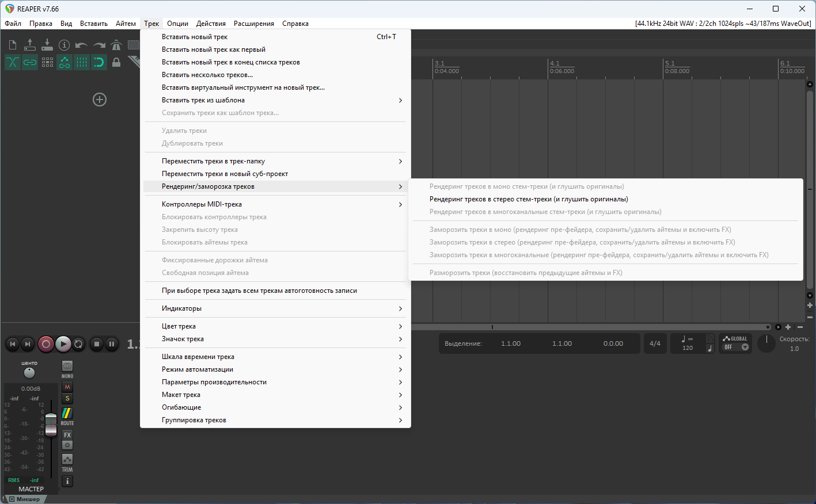The image size is (816, 504).
Task: Toggle the Repeat loop button
Action: point(78,344)
